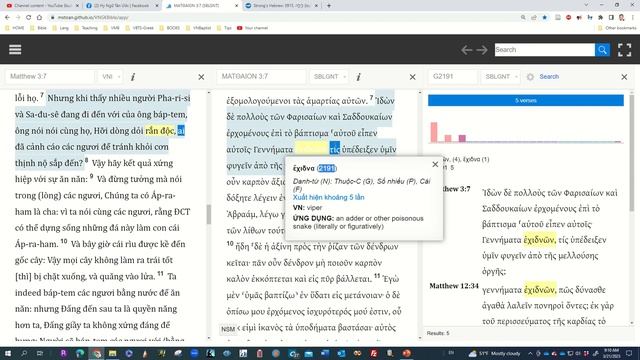Switch to the Strong's Hebrew browser tab
Screen dimensions: 640x360
[x=282, y=6]
